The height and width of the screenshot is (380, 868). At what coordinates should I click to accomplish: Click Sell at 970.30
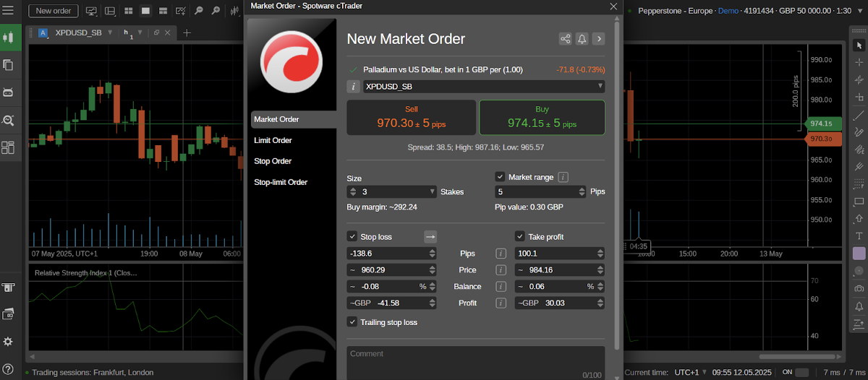[x=412, y=118]
